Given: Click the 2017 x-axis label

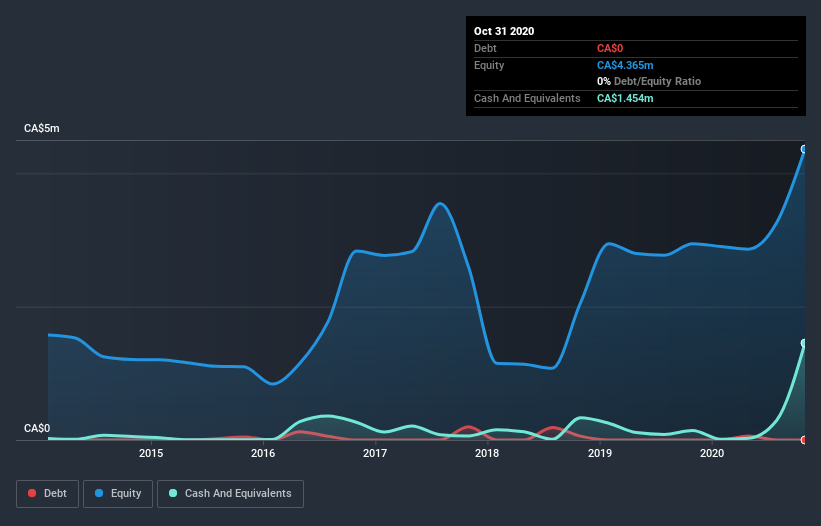Looking at the screenshot, I should (375, 453).
